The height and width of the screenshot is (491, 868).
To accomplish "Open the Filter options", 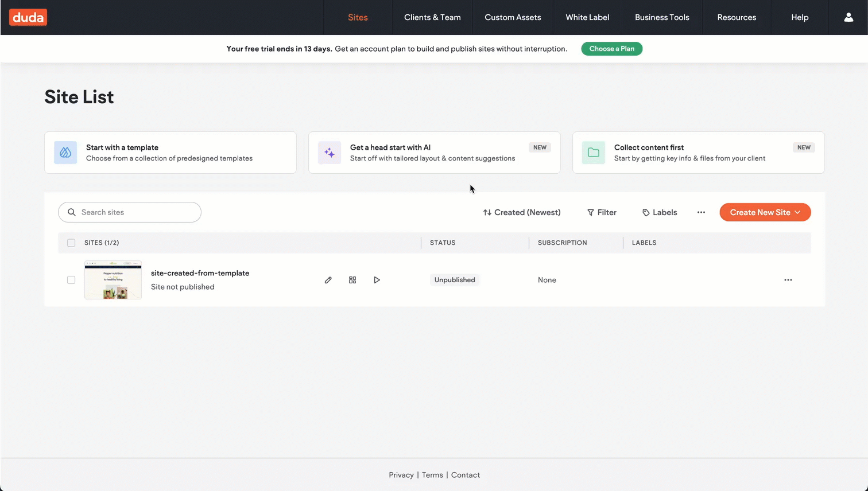I will tap(602, 212).
